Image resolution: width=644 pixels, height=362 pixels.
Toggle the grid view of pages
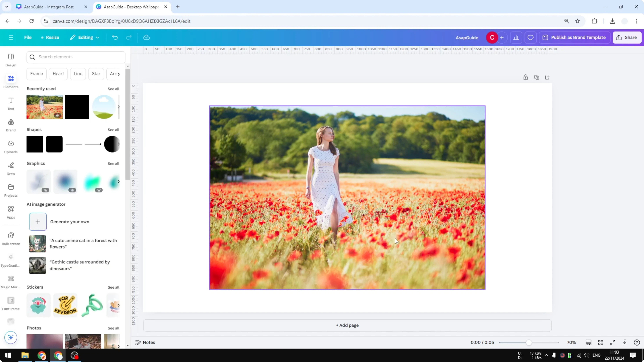point(600,342)
